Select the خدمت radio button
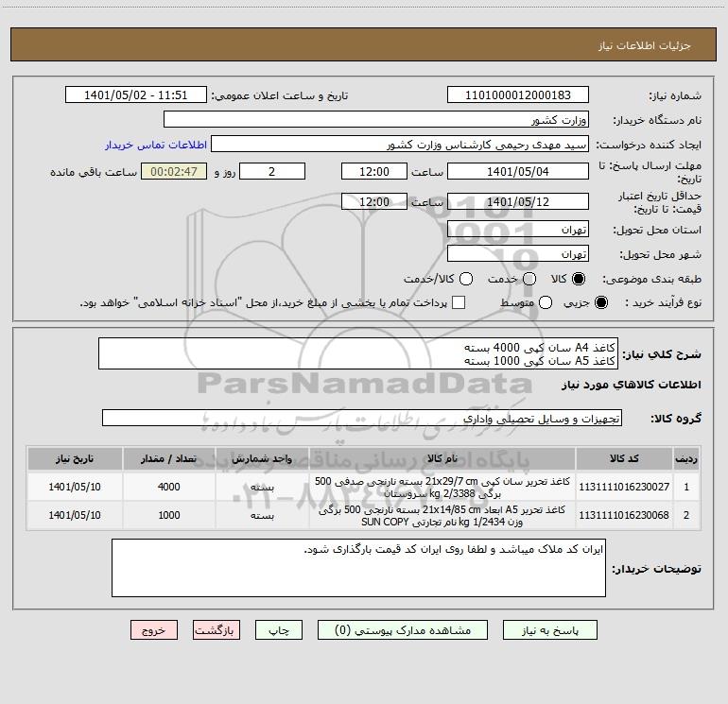The image size is (728, 704). click(x=529, y=279)
